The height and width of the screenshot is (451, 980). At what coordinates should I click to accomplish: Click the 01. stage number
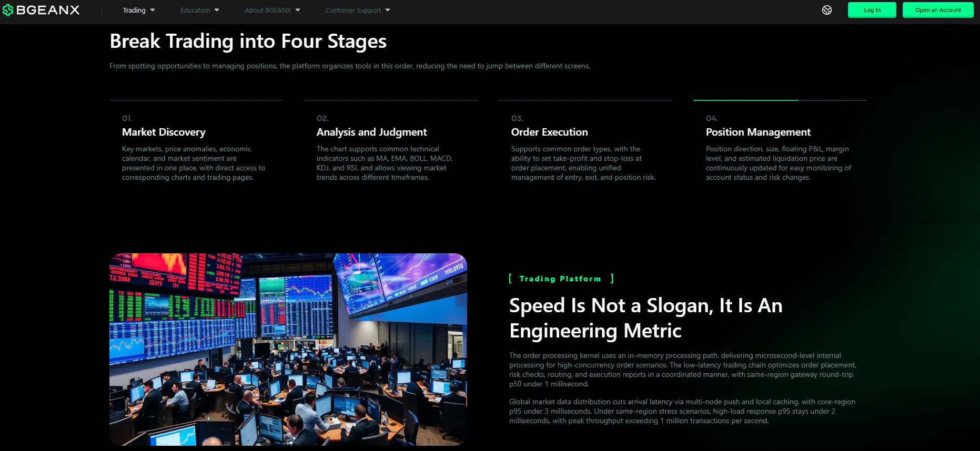[127, 118]
